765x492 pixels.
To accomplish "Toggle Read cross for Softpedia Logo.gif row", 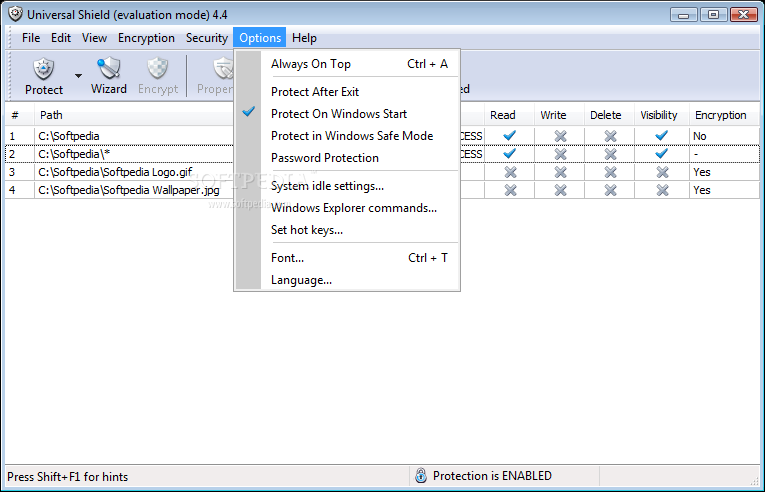I will (x=510, y=172).
